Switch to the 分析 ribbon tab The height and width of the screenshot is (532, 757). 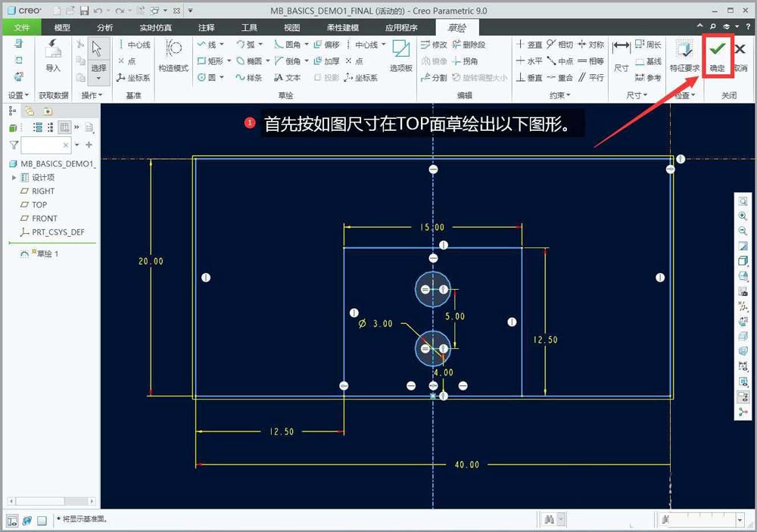click(104, 27)
